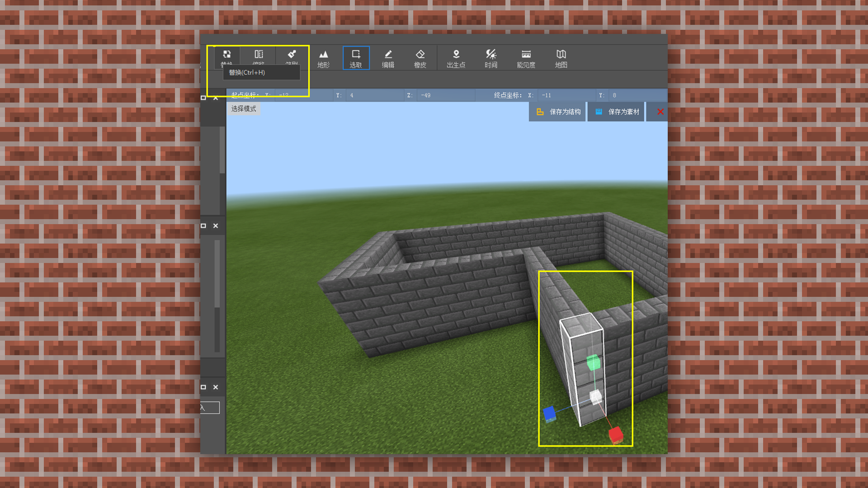868x488 pixels.
Task: Click the red X-axis gizmo handle
Action: 616,435
